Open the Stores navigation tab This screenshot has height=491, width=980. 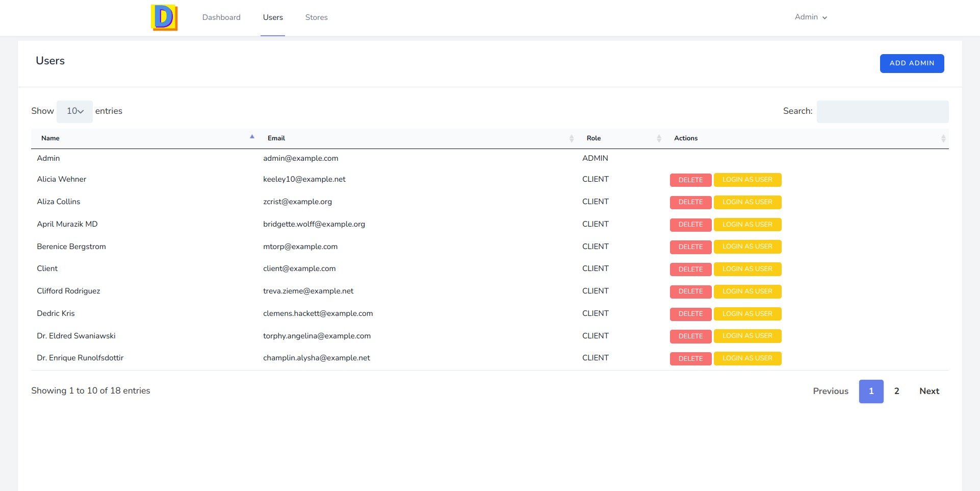tap(316, 17)
